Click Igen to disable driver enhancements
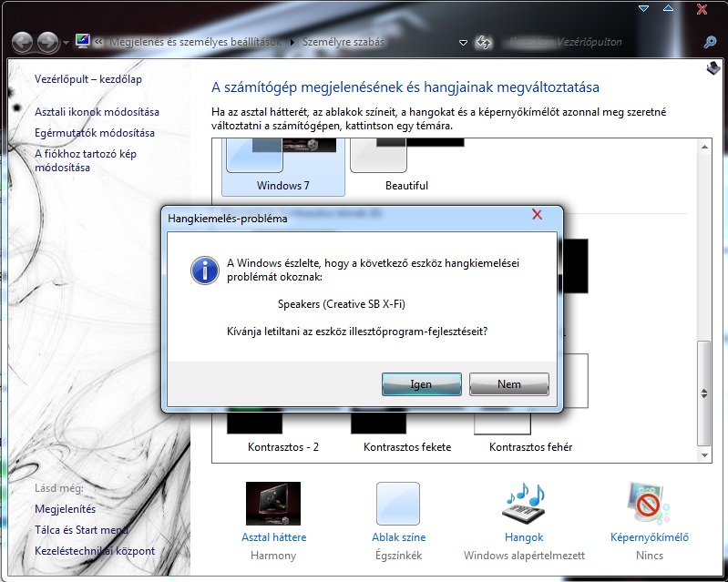This screenshot has height=582, width=728. point(422,383)
